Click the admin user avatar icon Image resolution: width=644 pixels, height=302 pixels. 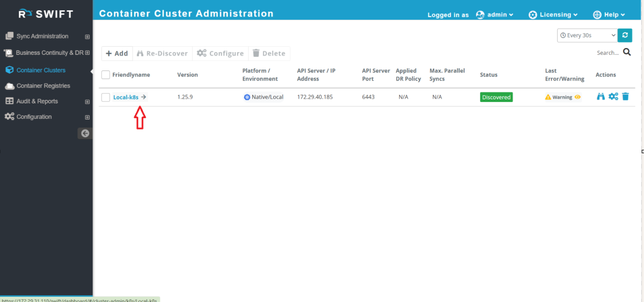click(480, 15)
